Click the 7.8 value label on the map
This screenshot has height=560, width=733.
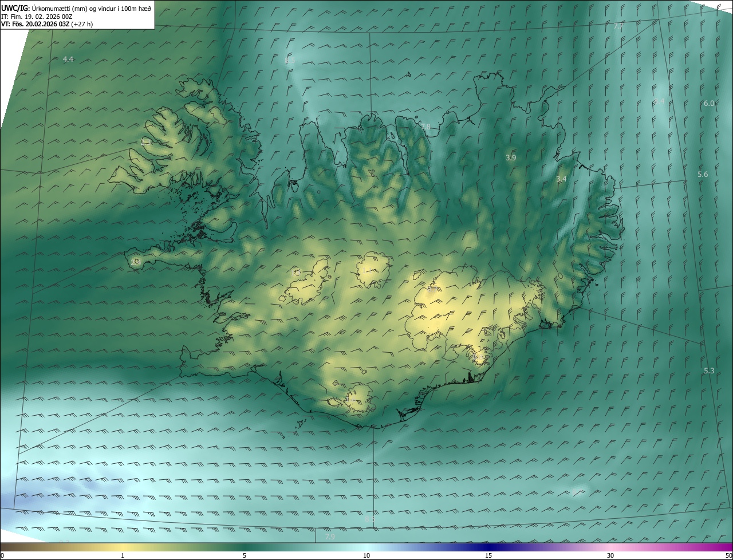tap(425, 127)
